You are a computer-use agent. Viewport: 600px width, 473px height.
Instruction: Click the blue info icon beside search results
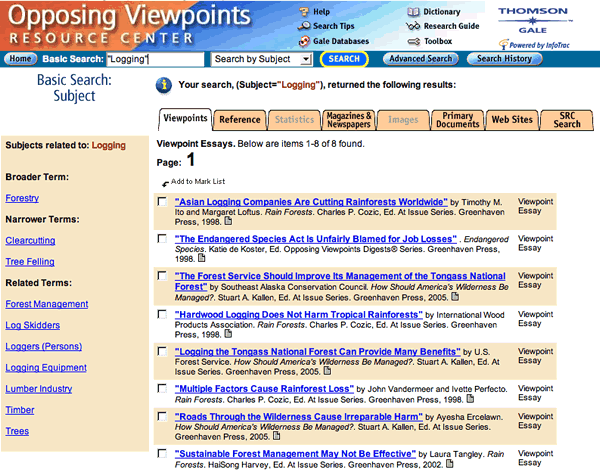click(164, 85)
